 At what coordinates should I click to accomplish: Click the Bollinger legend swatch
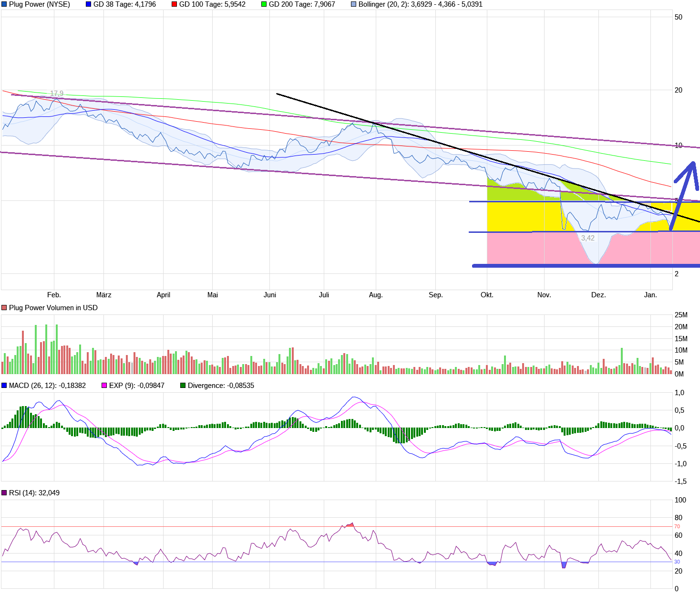pyautogui.click(x=353, y=4)
